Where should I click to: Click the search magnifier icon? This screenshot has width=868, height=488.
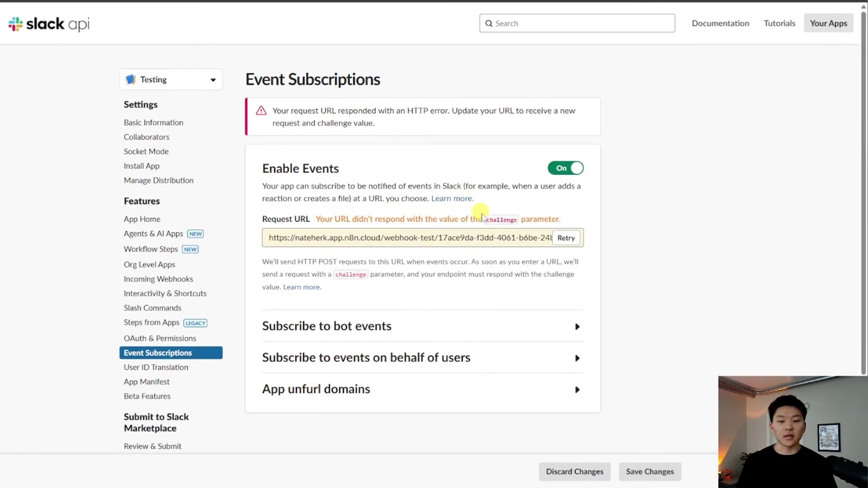coord(489,23)
